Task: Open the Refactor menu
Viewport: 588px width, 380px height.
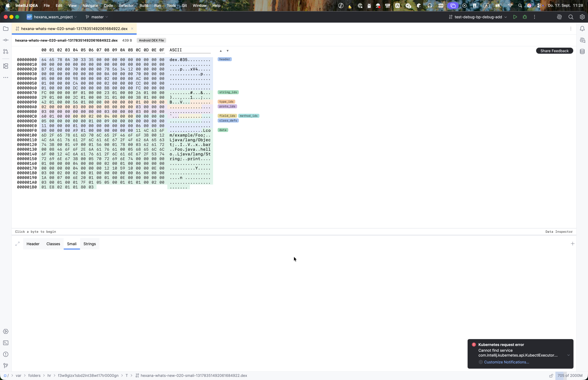Action: point(126,5)
